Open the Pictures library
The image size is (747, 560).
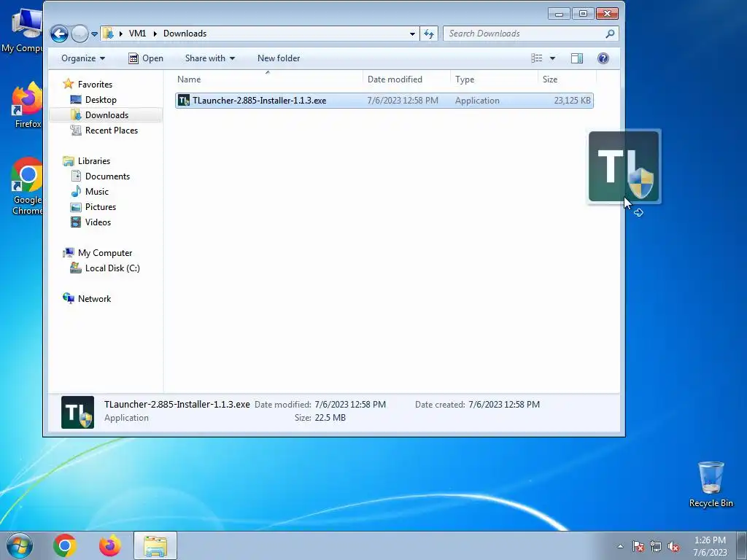100,206
